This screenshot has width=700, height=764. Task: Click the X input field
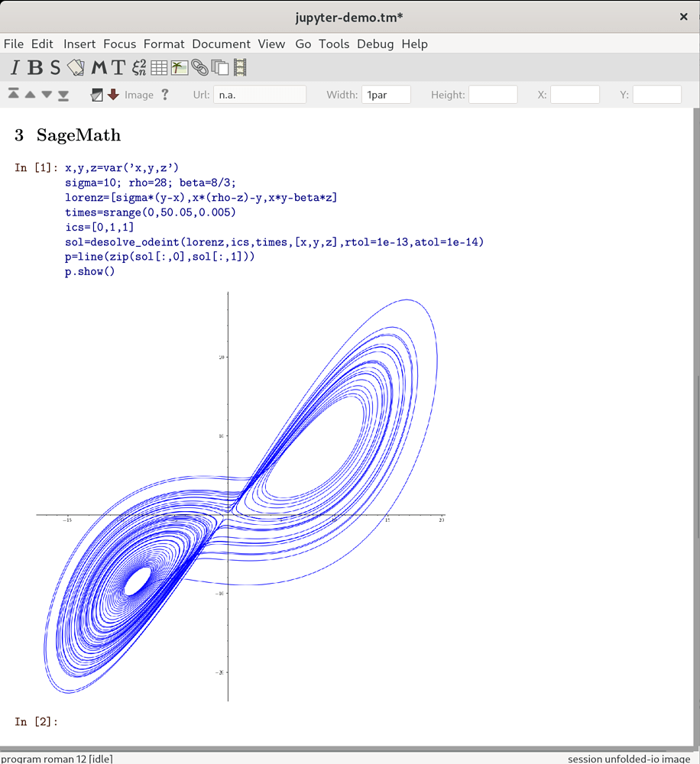[575, 95]
